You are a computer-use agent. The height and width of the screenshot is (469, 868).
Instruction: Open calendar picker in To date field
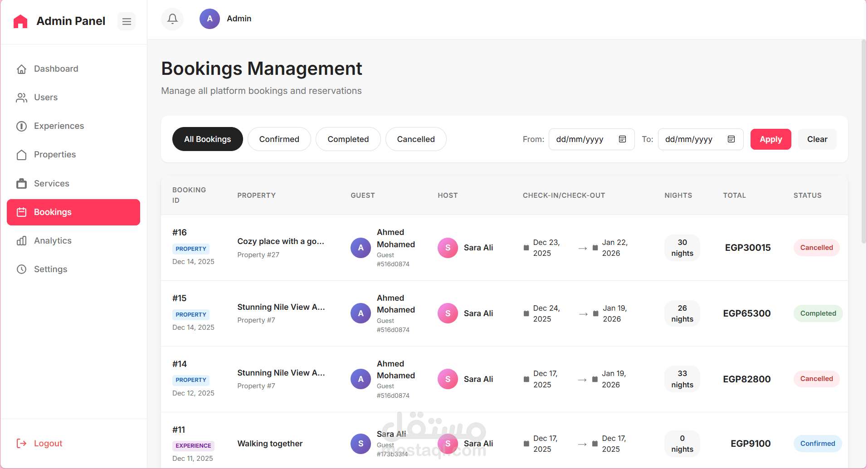[731, 139]
